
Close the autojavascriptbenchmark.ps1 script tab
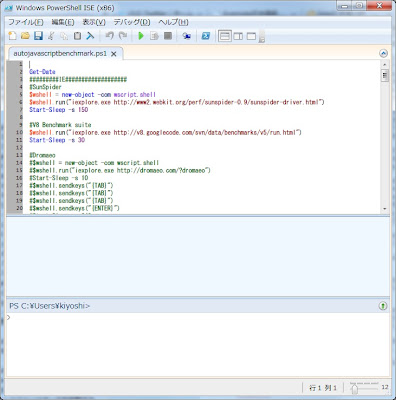point(114,54)
